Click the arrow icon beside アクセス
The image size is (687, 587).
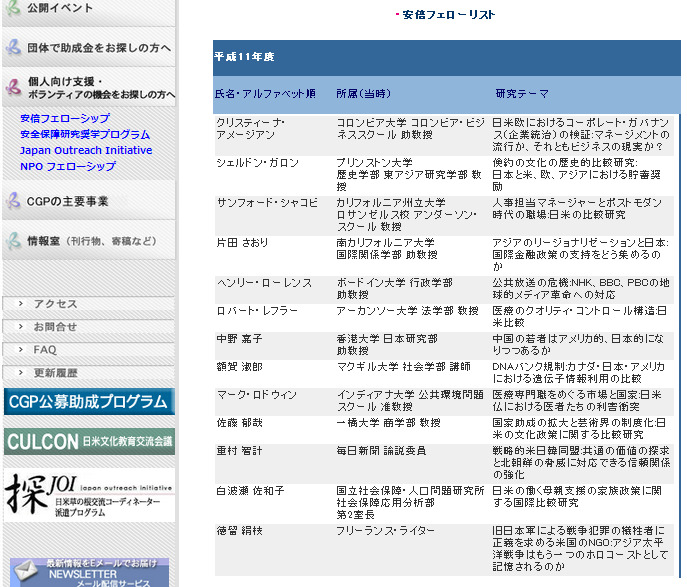pos(20,303)
